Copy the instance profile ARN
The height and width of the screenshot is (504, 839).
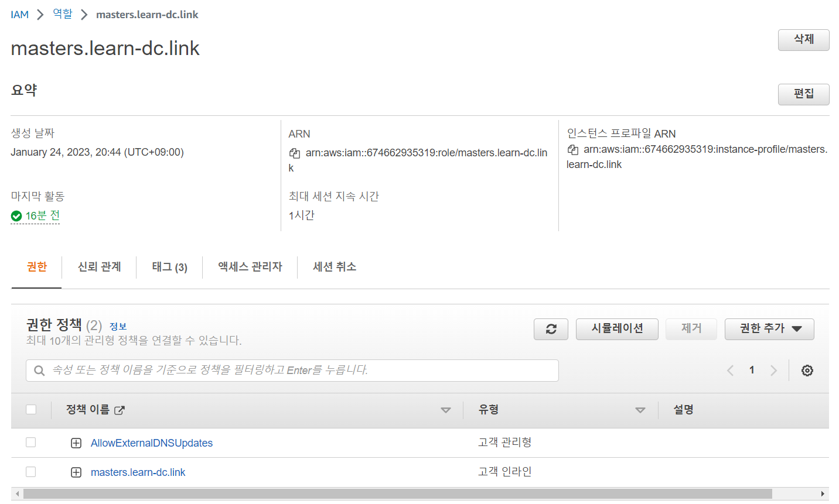pyautogui.click(x=572, y=149)
